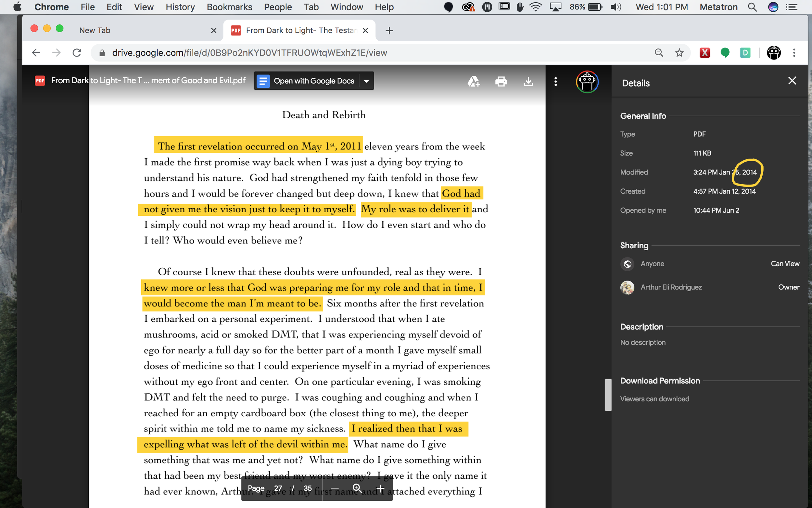Zoom out with the minus button
Image resolution: width=812 pixels, height=508 pixels.
(x=335, y=488)
